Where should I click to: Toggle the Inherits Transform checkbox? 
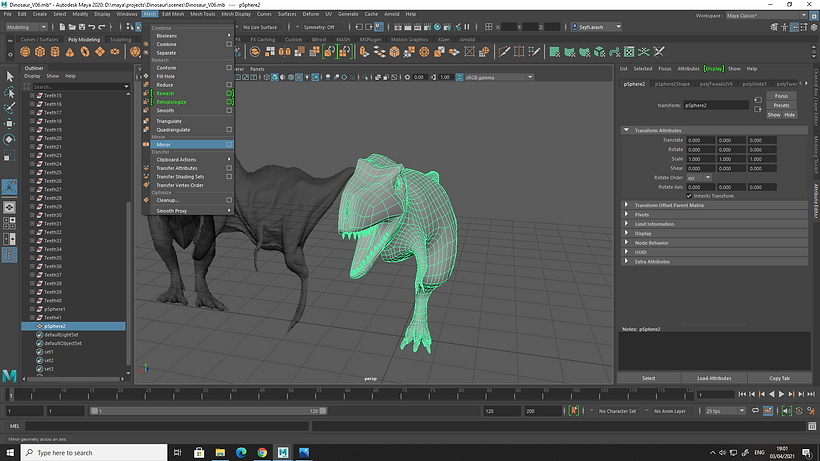click(689, 196)
